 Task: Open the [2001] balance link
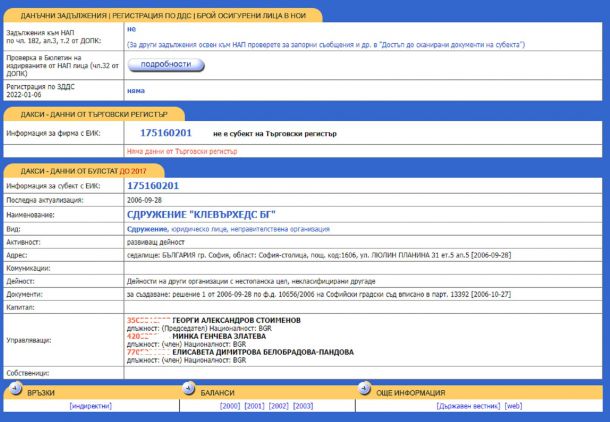click(254, 406)
